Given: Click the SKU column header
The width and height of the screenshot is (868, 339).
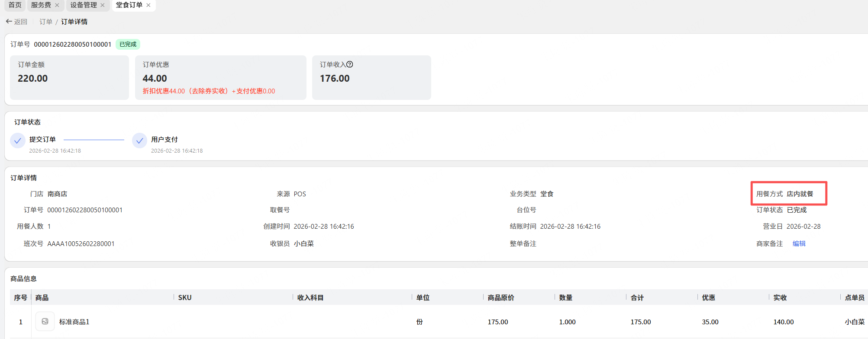Looking at the screenshot, I should (x=185, y=297).
